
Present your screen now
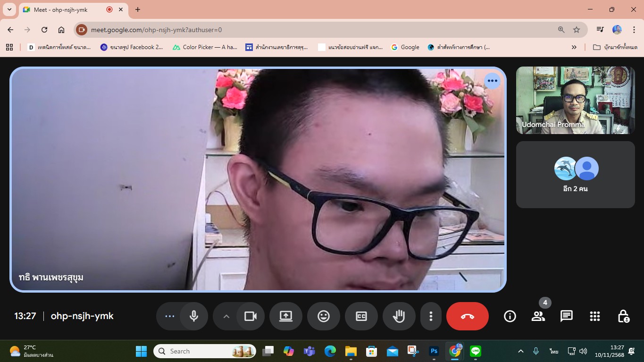[x=286, y=316]
